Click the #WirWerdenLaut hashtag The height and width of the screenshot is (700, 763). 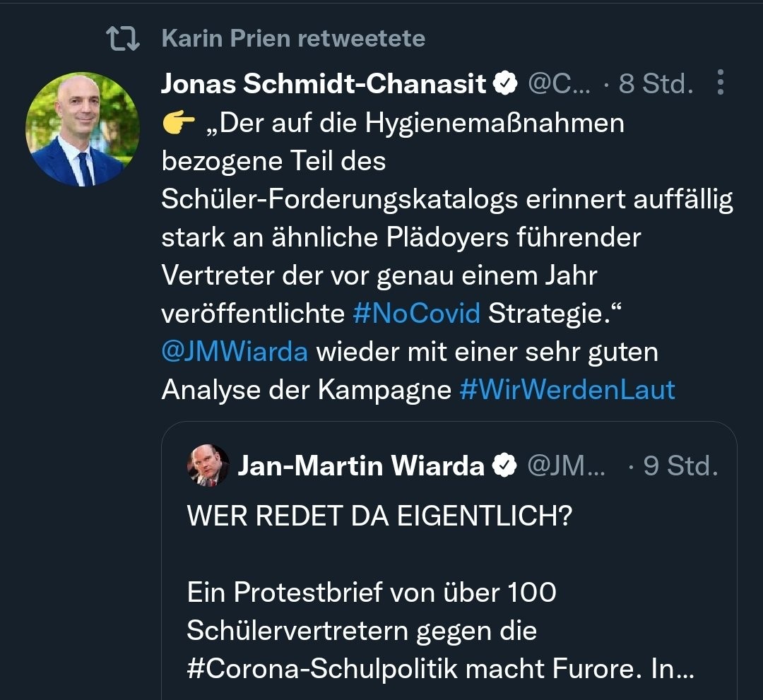pyautogui.click(x=567, y=389)
